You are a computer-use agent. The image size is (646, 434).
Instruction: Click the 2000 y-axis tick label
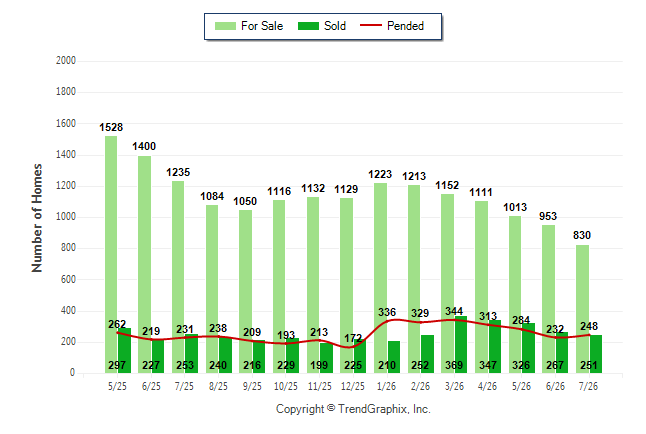tap(66, 61)
